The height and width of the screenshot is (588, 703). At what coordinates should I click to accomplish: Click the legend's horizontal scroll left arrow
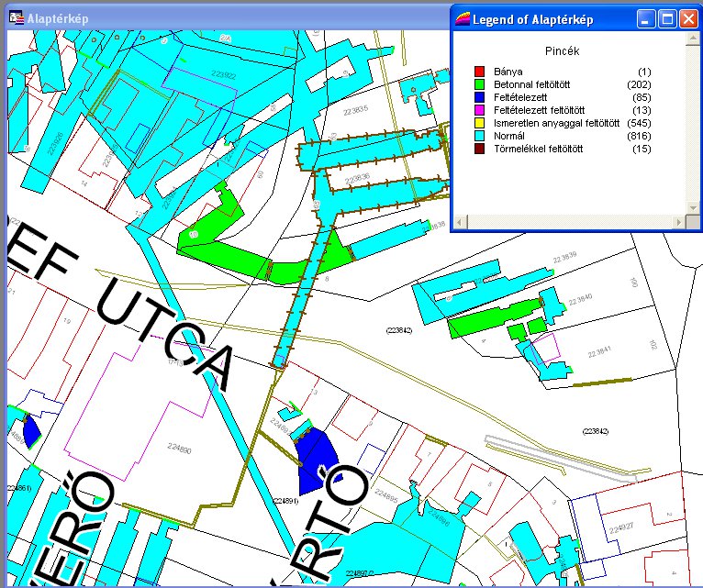(x=463, y=223)
